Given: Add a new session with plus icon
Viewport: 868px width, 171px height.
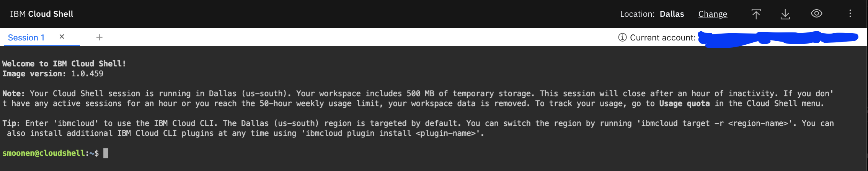Looking at the screenshot, I should point(99,37).
